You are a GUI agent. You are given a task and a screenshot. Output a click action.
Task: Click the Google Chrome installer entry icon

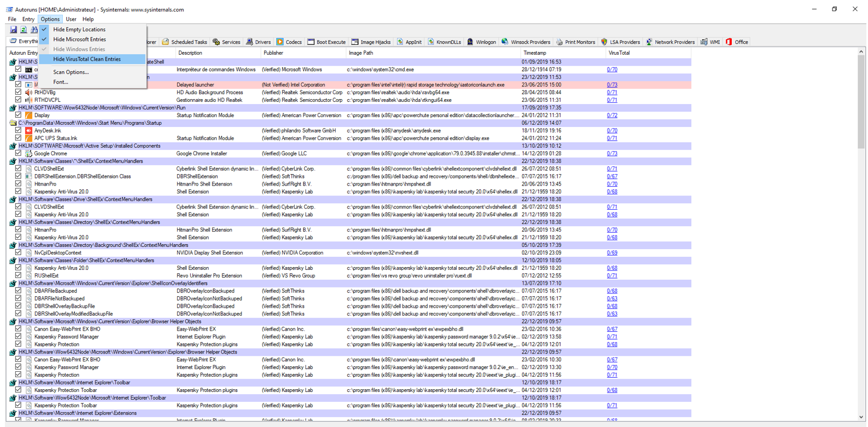tap(28, 154)
